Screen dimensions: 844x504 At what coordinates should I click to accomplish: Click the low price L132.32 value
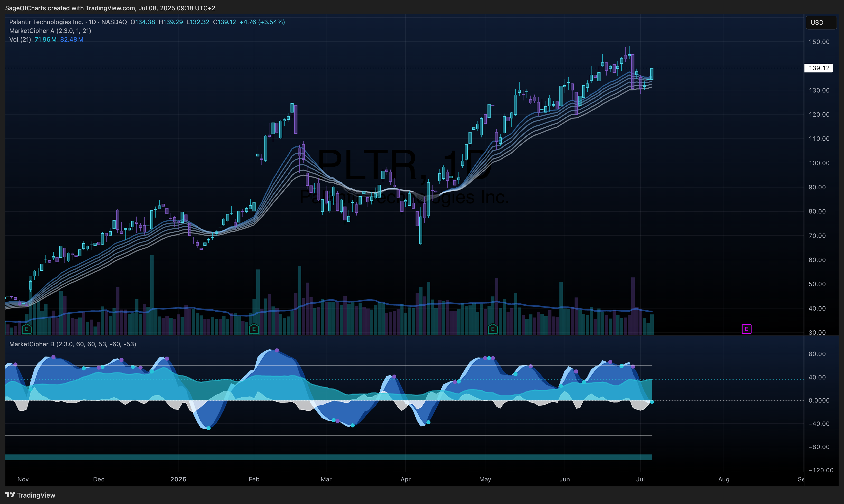[x=198, y=22]
